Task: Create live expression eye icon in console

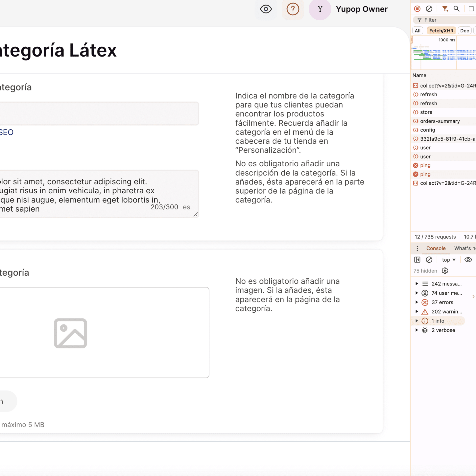Action: [468, 260]
